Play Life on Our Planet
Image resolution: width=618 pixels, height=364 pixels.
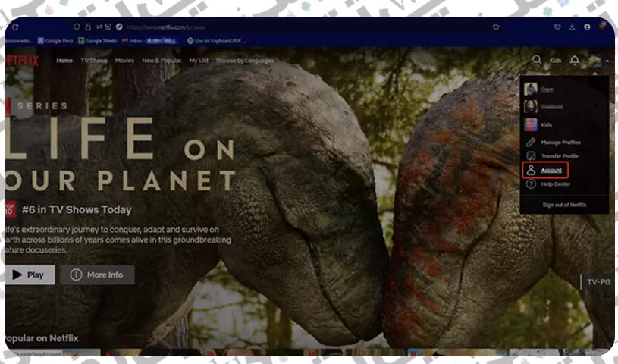pyautogui.click(x=30, y=275)
